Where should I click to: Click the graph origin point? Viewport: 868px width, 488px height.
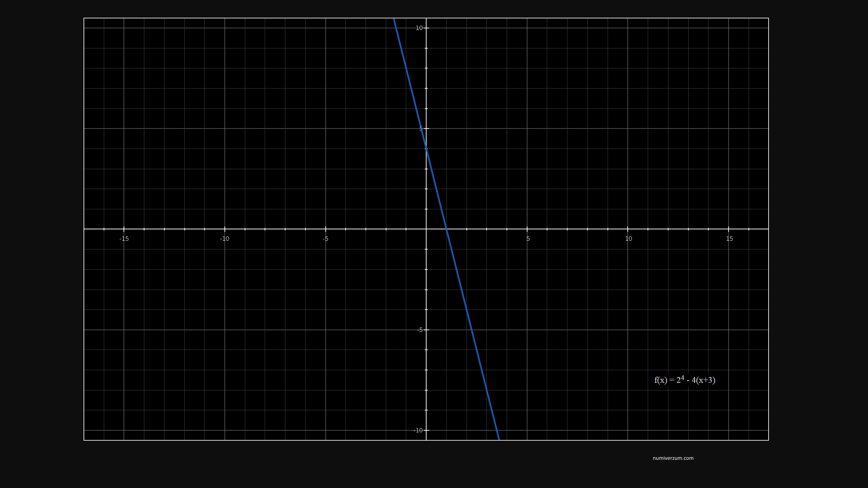pyautogui.click(x=426, y=229)
